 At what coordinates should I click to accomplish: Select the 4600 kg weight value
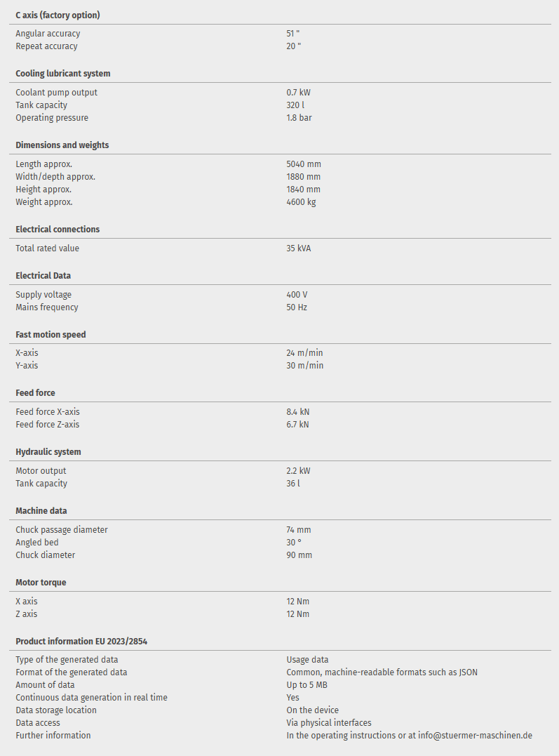click(x=301, y=202)
